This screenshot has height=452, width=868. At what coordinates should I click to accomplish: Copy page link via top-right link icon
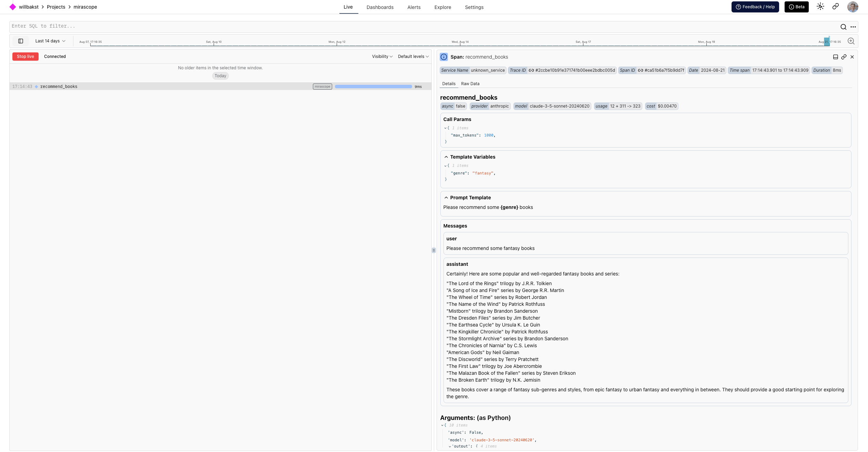836,7
